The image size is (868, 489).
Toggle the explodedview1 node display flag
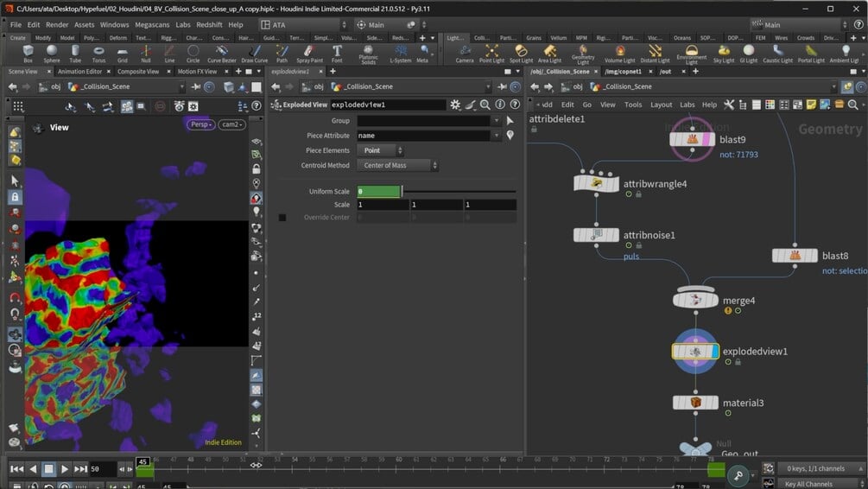714,351
